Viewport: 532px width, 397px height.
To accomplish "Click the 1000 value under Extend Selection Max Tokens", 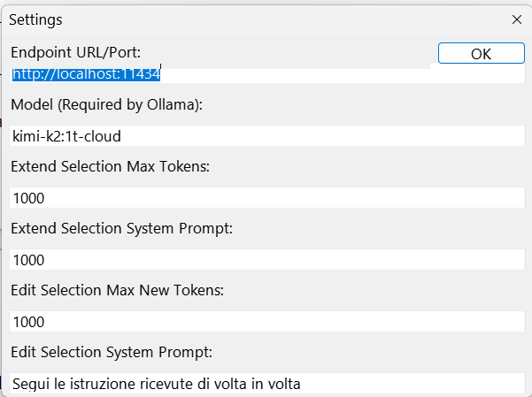I will 28,198.
